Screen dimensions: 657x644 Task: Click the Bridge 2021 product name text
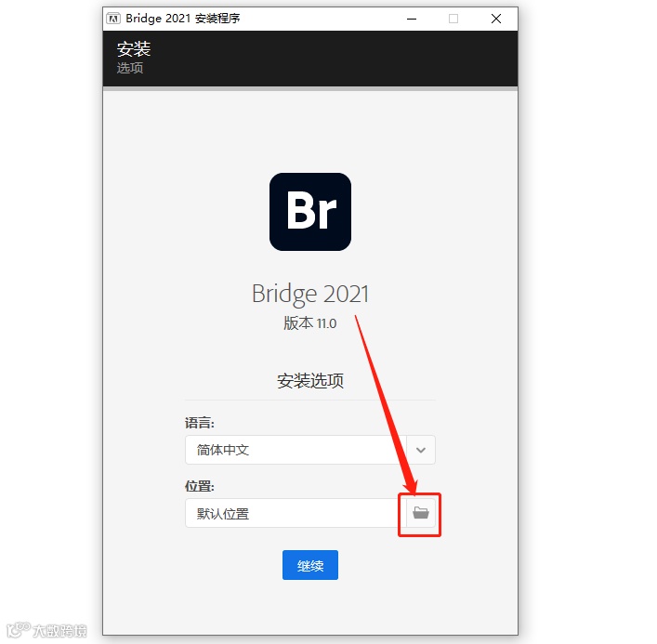[310, 294]
